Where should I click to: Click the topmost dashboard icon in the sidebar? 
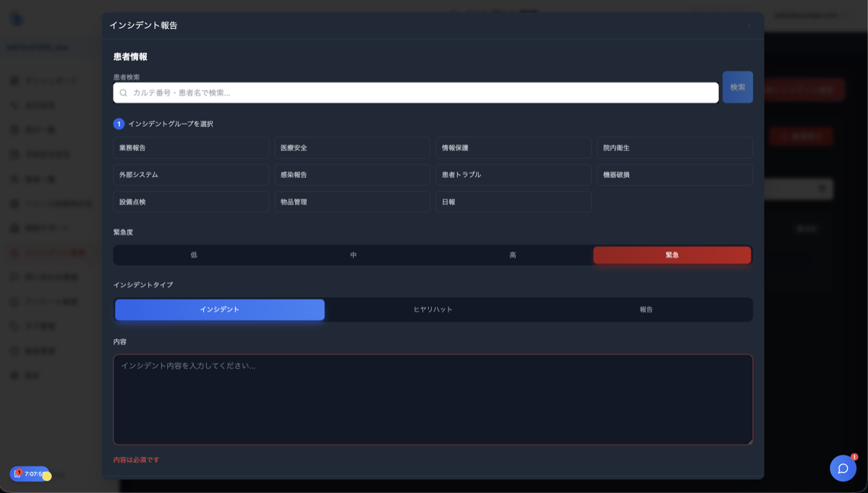click(x=14, y=81)
